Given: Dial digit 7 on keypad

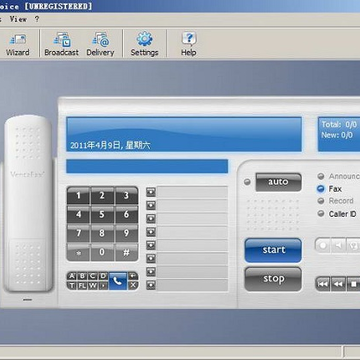Looking at the screenshot, I should 78,233.
